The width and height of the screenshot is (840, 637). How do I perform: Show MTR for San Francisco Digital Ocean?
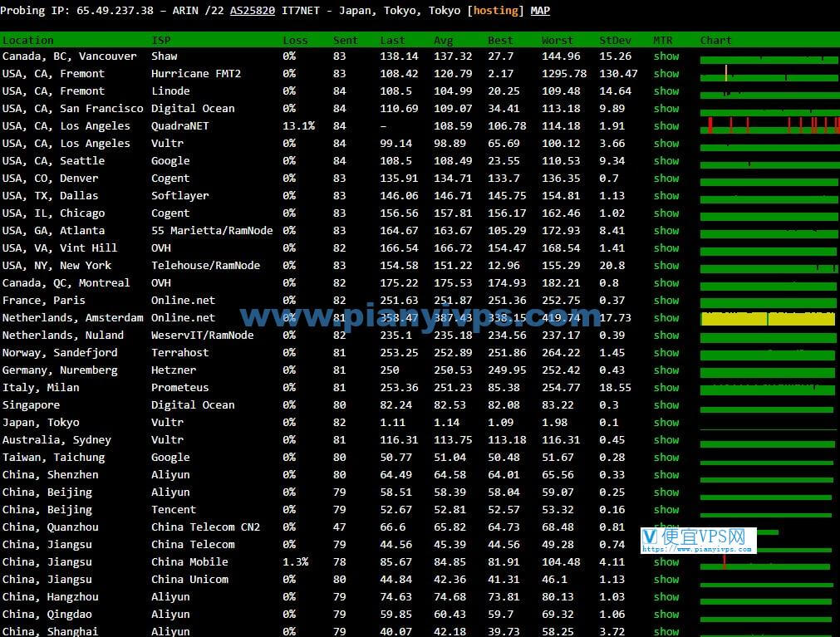666,109
